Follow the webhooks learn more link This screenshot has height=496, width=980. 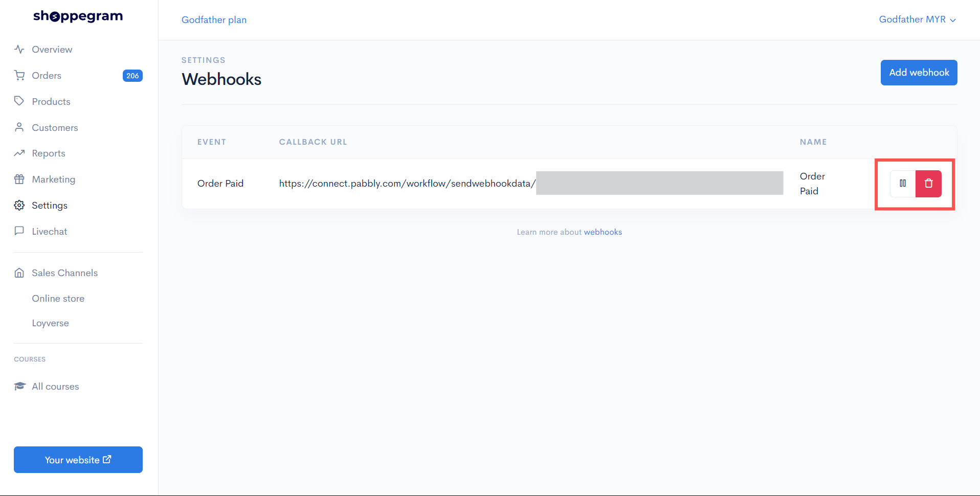coord(603,232)
